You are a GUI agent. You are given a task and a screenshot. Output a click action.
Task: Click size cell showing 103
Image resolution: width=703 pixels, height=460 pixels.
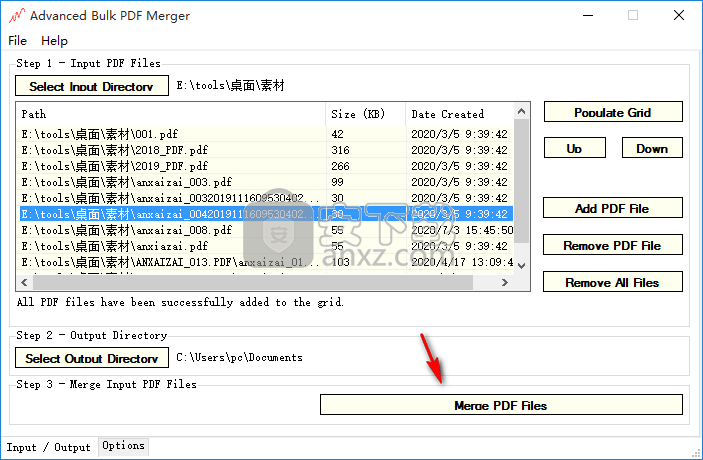tap(366, 262)
